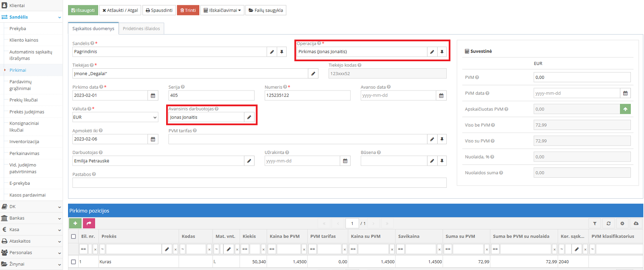Image resolution: width=644 pixels, height=270 pixels.
Task: Open grid settings gear icon
Action: [x=622, y=223]
